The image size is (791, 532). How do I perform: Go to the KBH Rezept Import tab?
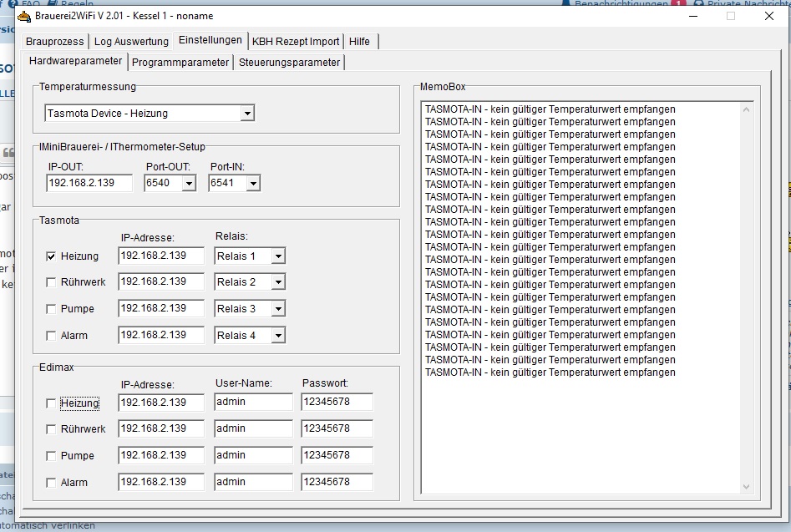296,41
